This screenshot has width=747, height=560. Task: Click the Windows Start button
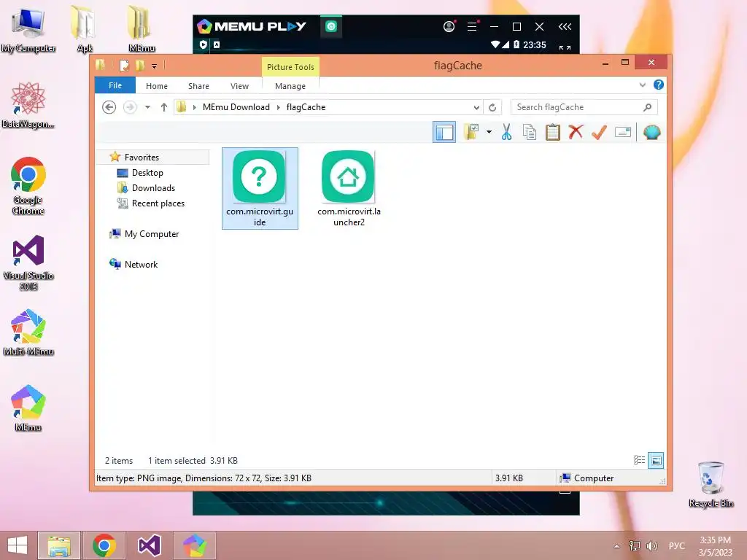click(18, 545)
